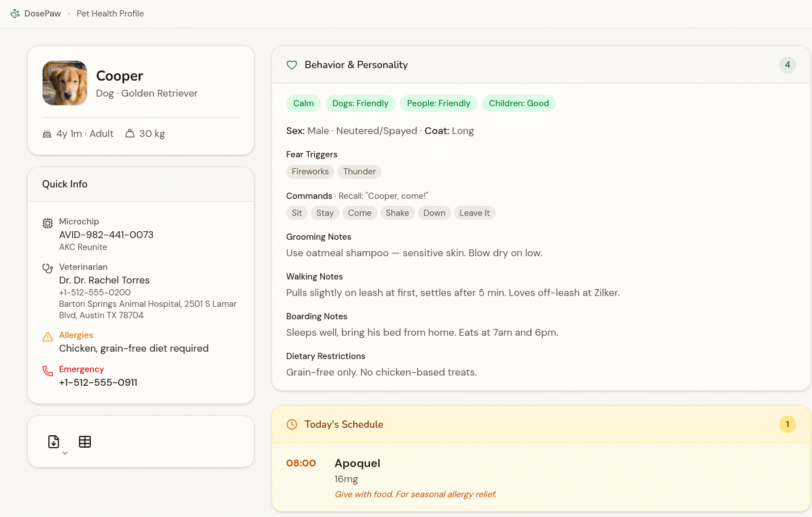This screenshot has width=812, height=517.
Task: Click the clock icon in Today's Schedule
Action: 292,424
